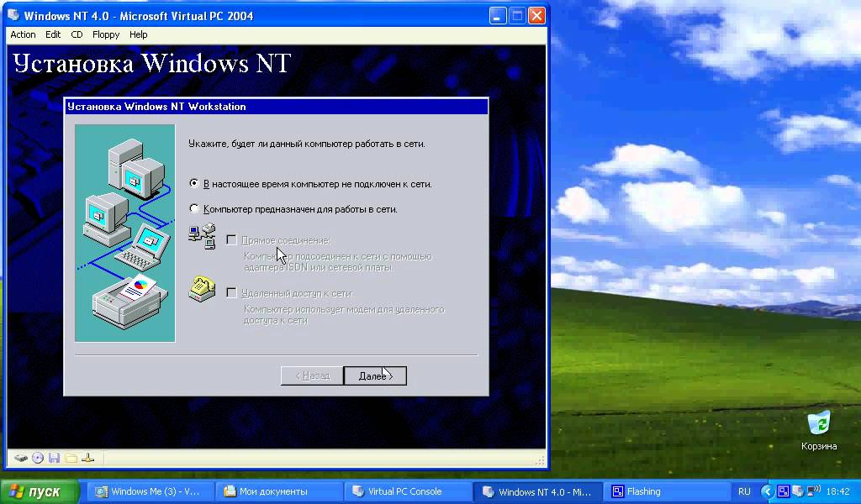Click the 'Далее >' button
The image size is (861, 504).
pos(376,375)
